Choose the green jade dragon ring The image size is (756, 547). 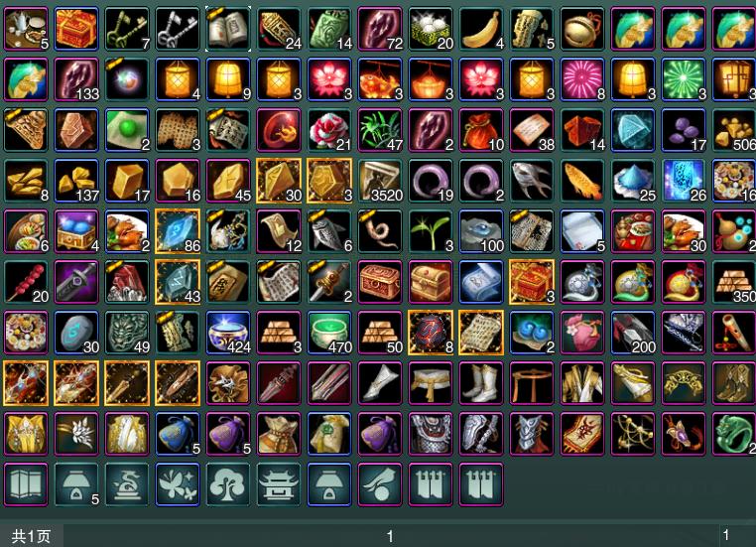pos(733,434)
